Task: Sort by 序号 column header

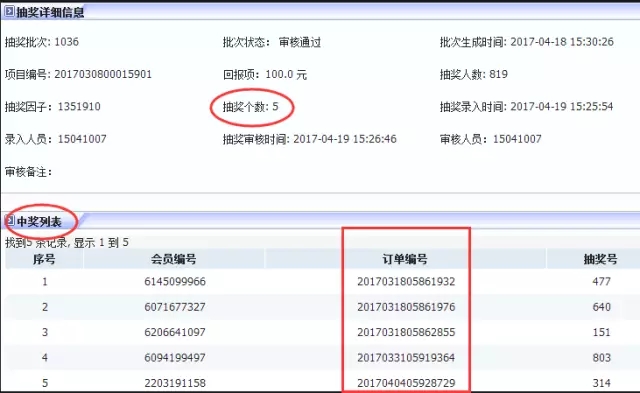Action: click(44, 259)
